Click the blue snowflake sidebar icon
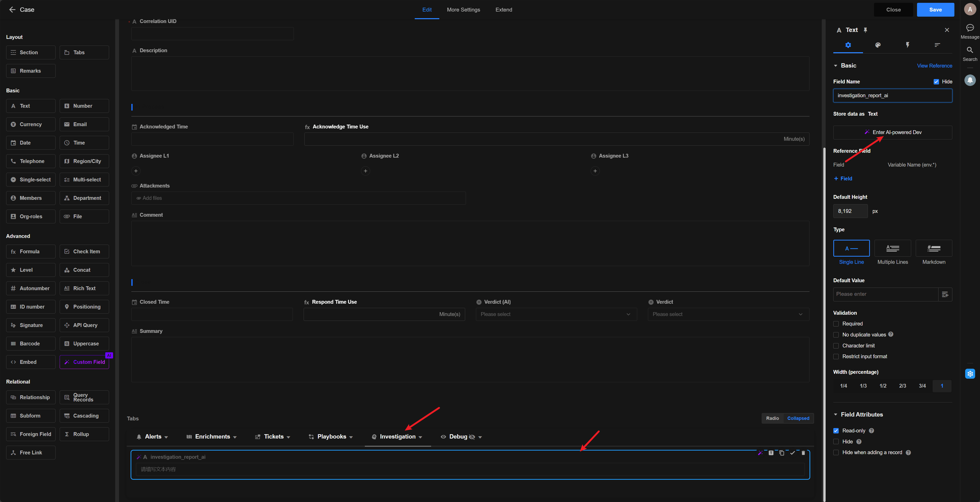Image resolution: width=980 pixels, height=502 pixels. (970, 374)
